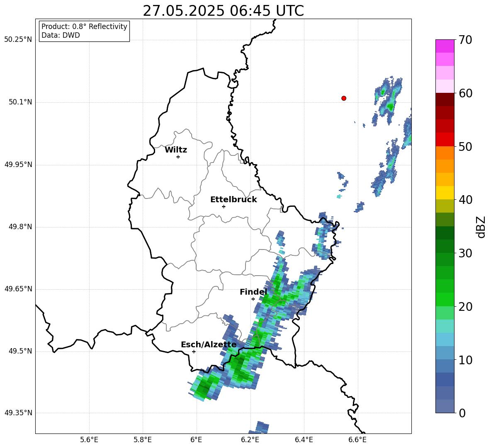Click the 6.2°E longitude label
Screen dimensions: 491x448
[x=250, y=440]
